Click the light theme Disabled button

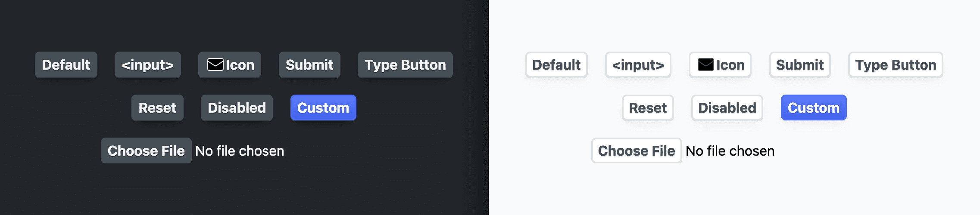click(x=727, y=108)
